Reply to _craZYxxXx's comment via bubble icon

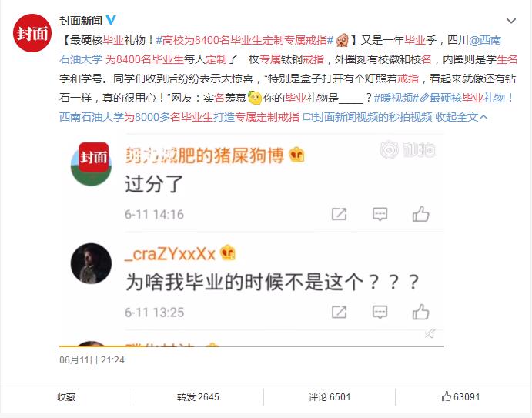(x=380, y=312)
